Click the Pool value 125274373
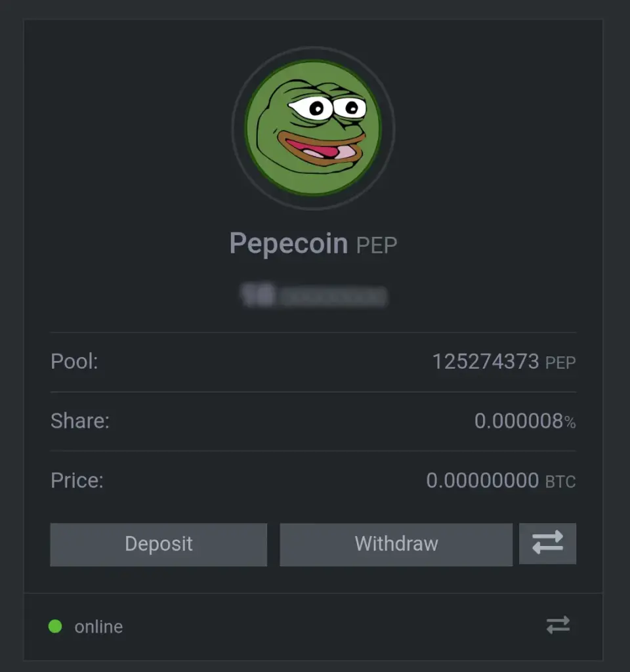This screenshot has height=672, width=630. pyautogui.click(x=486, y=362)
